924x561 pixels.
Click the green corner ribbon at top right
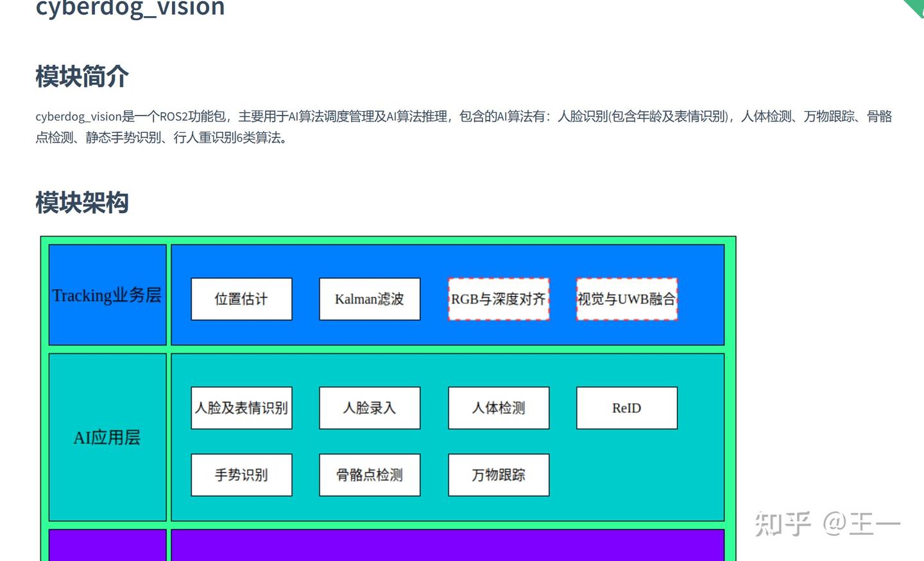(x=916, y=6)
